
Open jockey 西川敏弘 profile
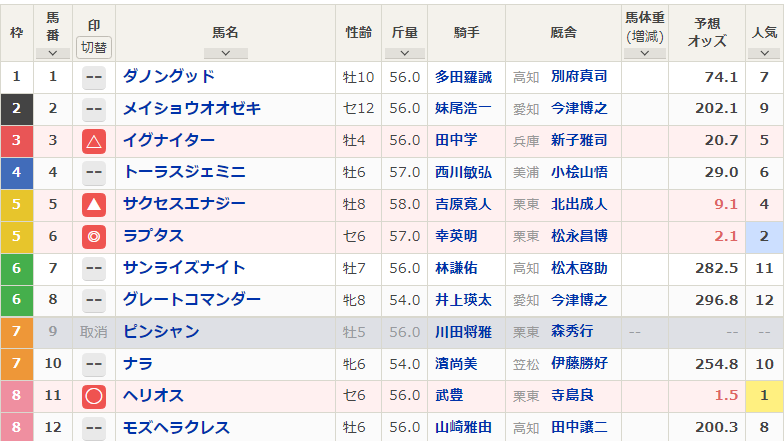(x=464, y=172)
